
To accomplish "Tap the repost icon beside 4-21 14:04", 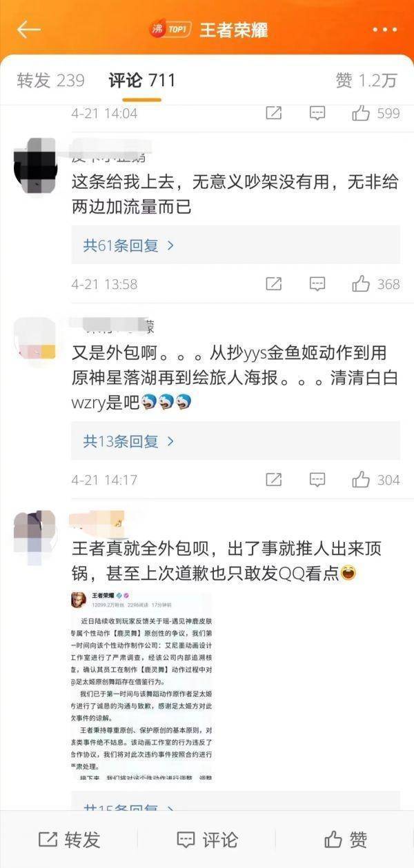I will [273, 113].
